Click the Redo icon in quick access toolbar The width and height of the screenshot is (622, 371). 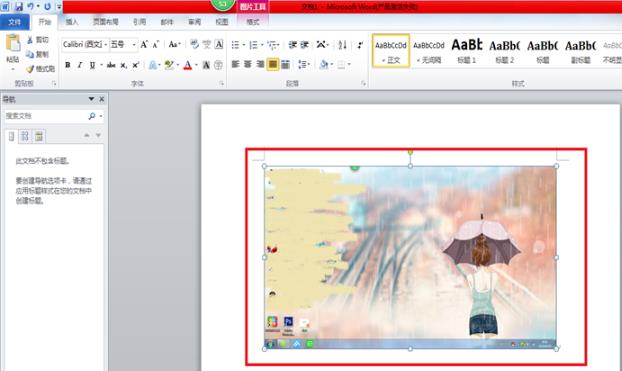[x=48, y=6]
